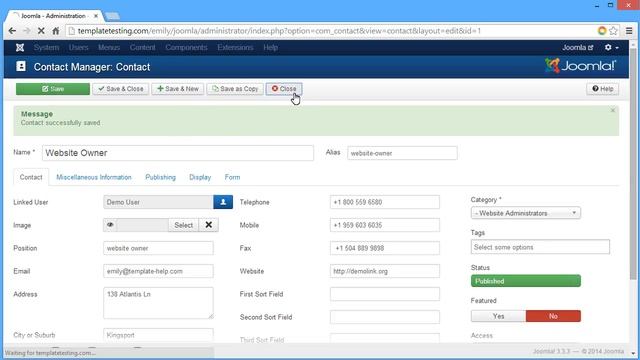Screen dimensions: 640x360
Task: Click the green Save button
Action: pyautogui.click(x=53, y=89)
